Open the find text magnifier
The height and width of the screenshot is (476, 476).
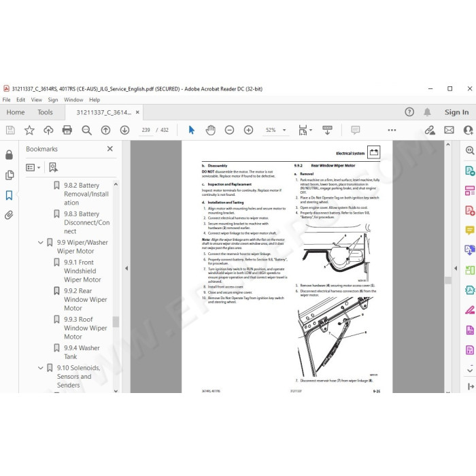point(86,131)
